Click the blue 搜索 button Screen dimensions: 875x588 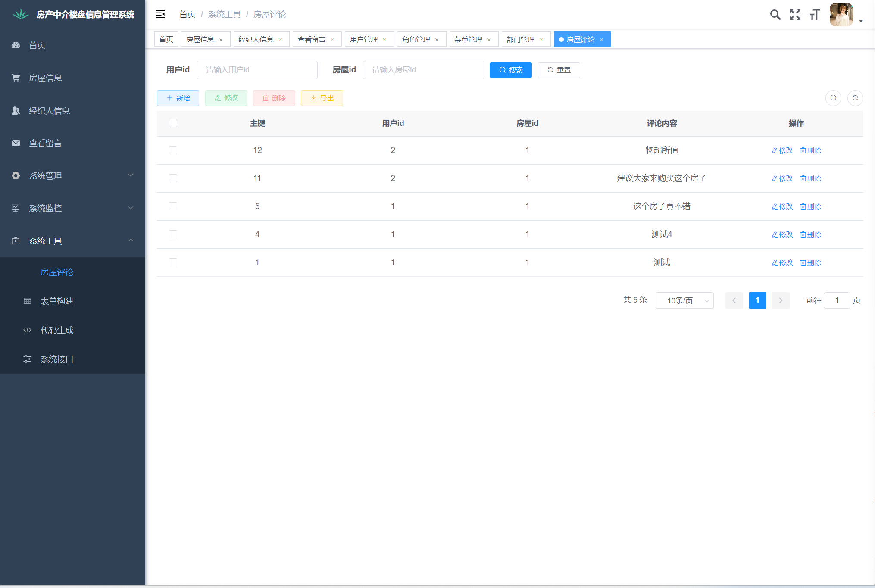[x=510, y=70]
